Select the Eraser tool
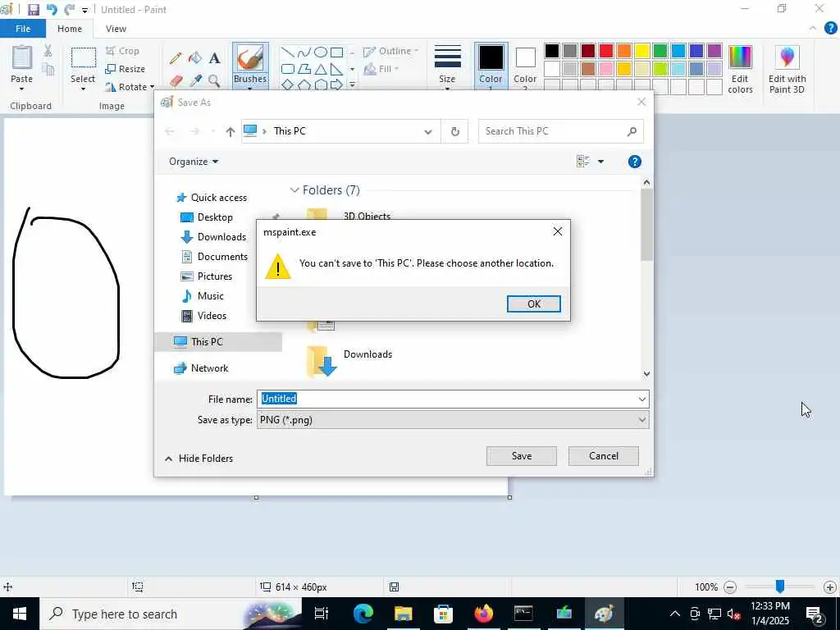 [x=176, y=81]
